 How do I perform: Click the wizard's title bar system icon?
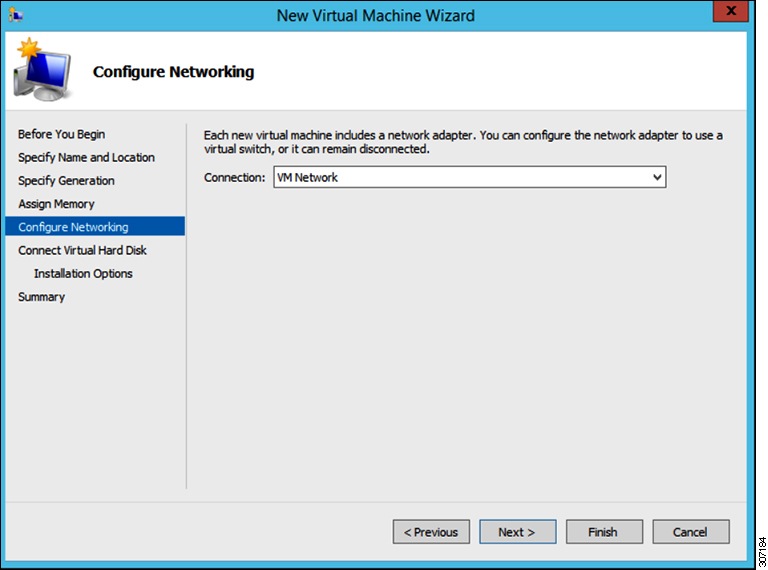[x=16, y=15]
